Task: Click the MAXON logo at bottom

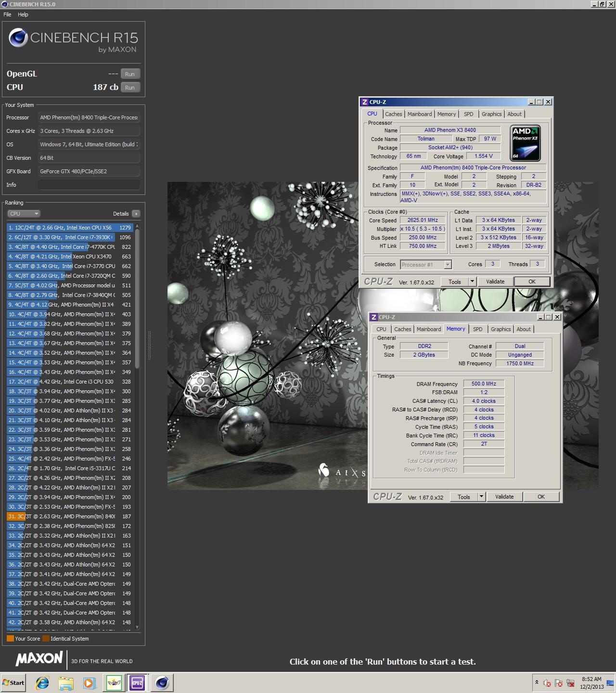Action: coord(39,659)
